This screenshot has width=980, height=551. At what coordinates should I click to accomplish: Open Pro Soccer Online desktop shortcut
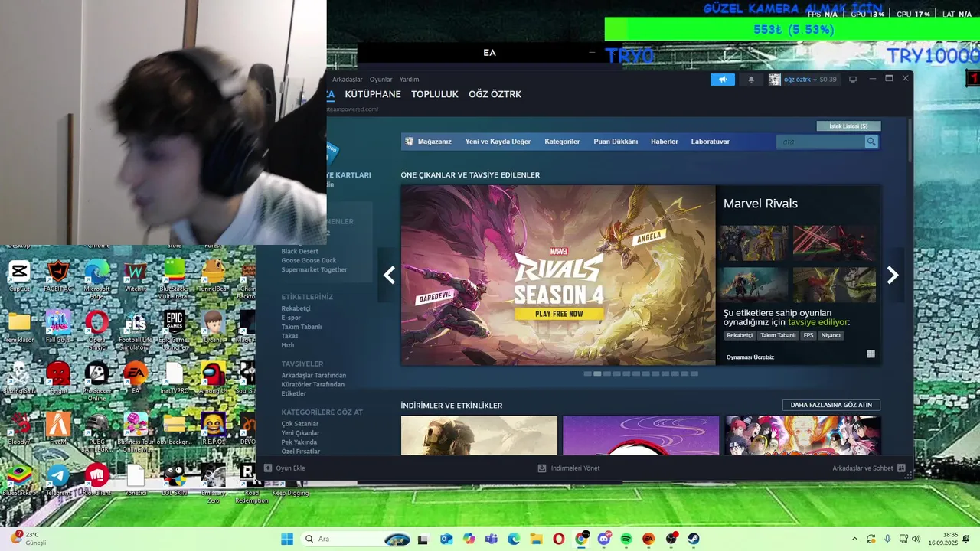point(96,381)
